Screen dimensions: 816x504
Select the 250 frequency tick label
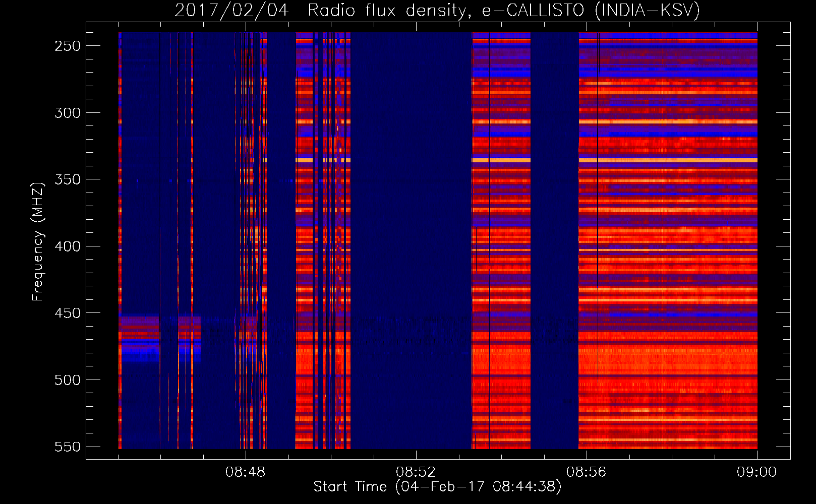[68, 46]
